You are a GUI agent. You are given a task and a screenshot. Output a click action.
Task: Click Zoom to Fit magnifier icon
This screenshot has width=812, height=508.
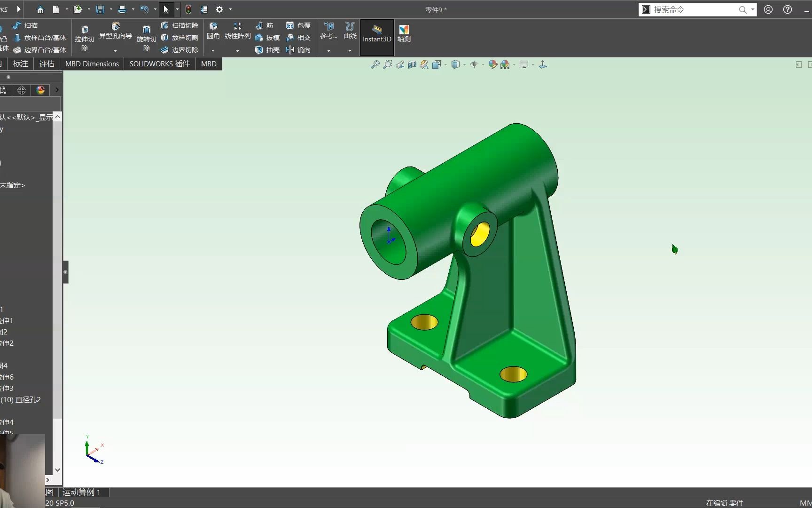[375, 65]
